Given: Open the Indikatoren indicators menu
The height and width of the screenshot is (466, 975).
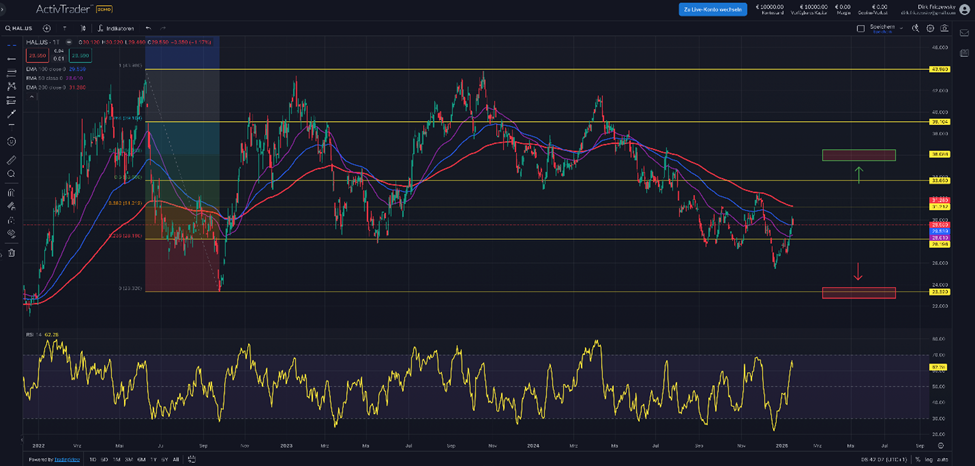Looking at the screenshot, I should (x=116, y=28).
